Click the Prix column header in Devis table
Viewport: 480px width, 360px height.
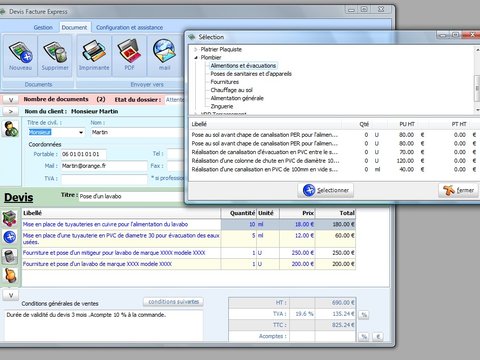(x=297, y=213)
